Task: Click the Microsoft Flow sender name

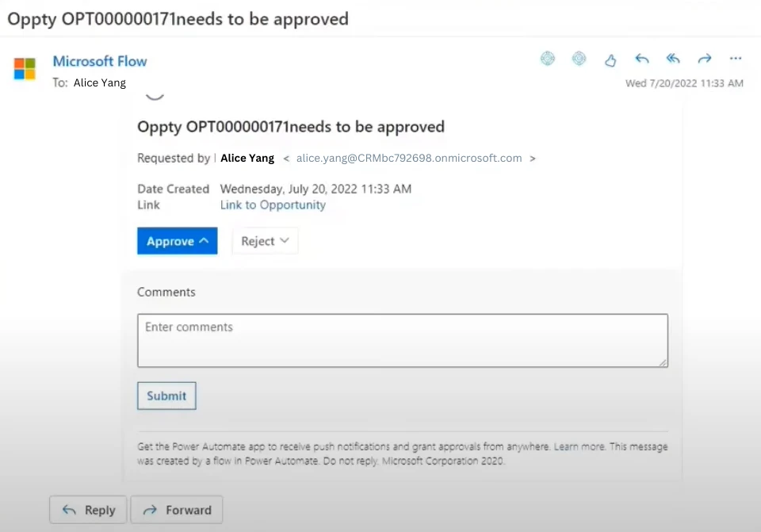Action: pyautogui.click(x=100, y=61)
